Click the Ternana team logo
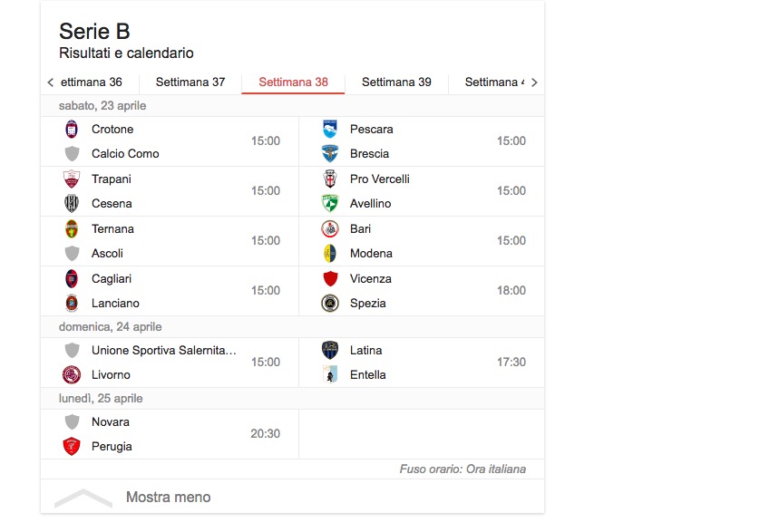The width and height of the screenshot is (779, 532). (72, 229)
